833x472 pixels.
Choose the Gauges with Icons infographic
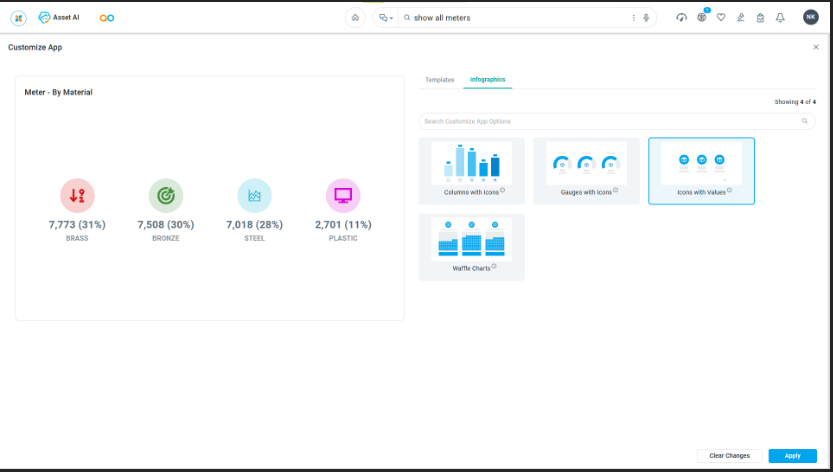[x=586, y=164]
